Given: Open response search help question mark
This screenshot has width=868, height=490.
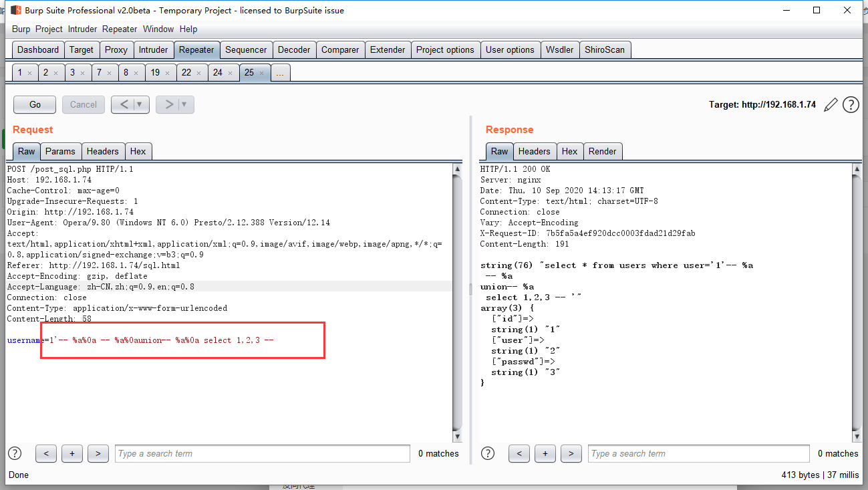Looking at the screenshot, I should click(488, 453).
